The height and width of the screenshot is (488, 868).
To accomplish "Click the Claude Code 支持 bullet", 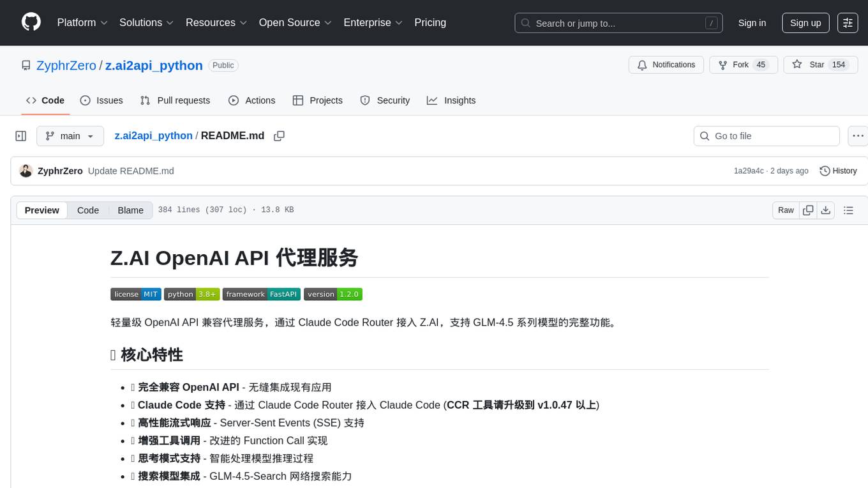I will (x=365, y=405).
